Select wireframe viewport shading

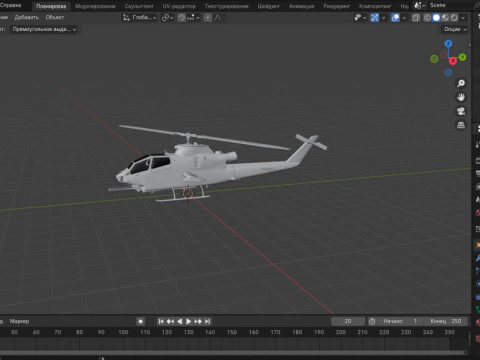[x=427, y=18]
